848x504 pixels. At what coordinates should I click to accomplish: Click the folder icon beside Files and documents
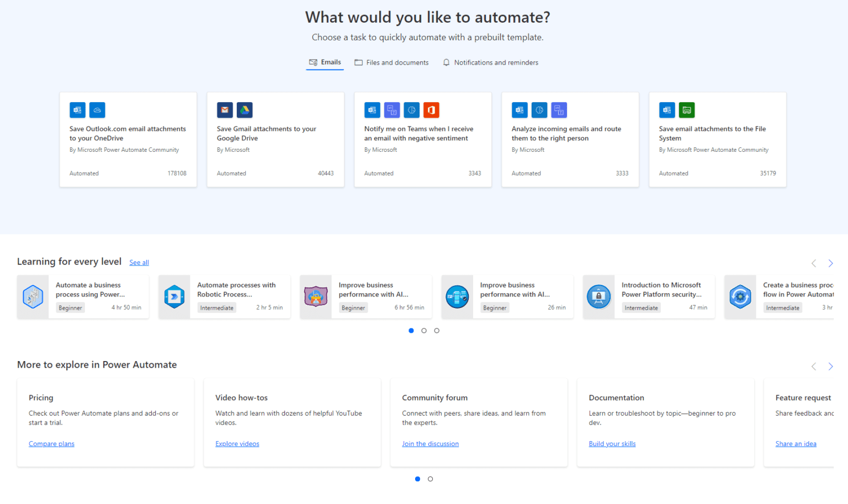pos(358,62)
